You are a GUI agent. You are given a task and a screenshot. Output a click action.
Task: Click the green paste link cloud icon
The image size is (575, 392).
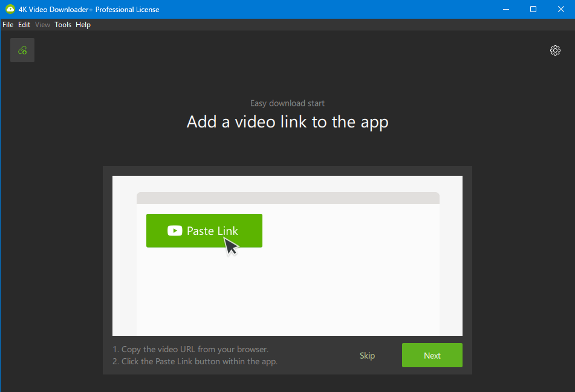click(22, 50)
